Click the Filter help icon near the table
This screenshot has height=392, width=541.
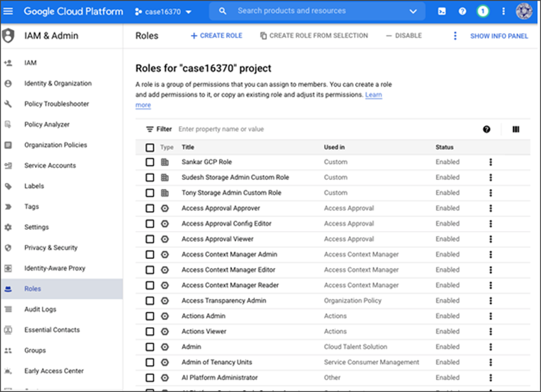487,129
